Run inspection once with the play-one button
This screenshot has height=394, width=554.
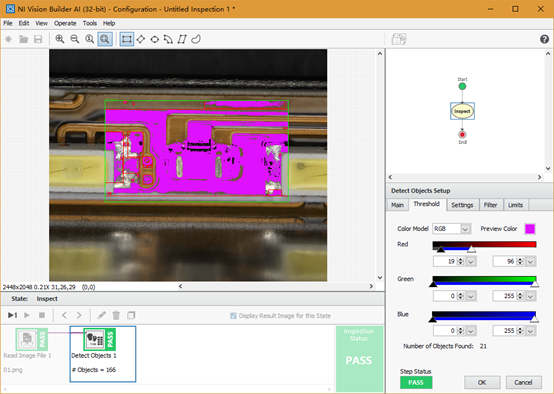pyautogui.click(x=12, y=315)
